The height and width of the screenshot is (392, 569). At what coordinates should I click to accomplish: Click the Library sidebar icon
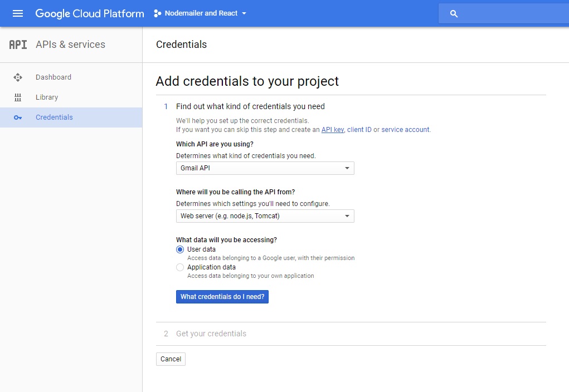click(x=18, y=97)
